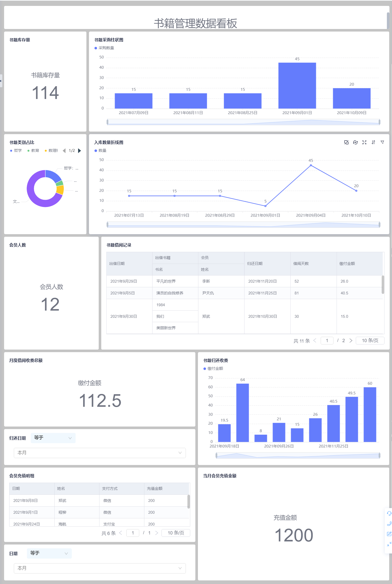The height and width of the screenshot is (584, 392).
Task: Click left zoom handle of 书籍采购柱状图 slider
Action: [x=107, y=122]
